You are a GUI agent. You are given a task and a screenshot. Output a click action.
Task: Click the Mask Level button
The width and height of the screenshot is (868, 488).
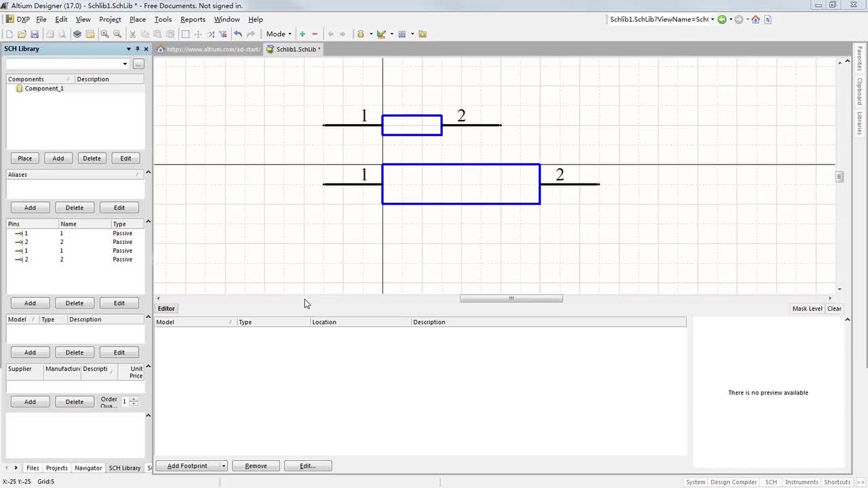[807, 308]
